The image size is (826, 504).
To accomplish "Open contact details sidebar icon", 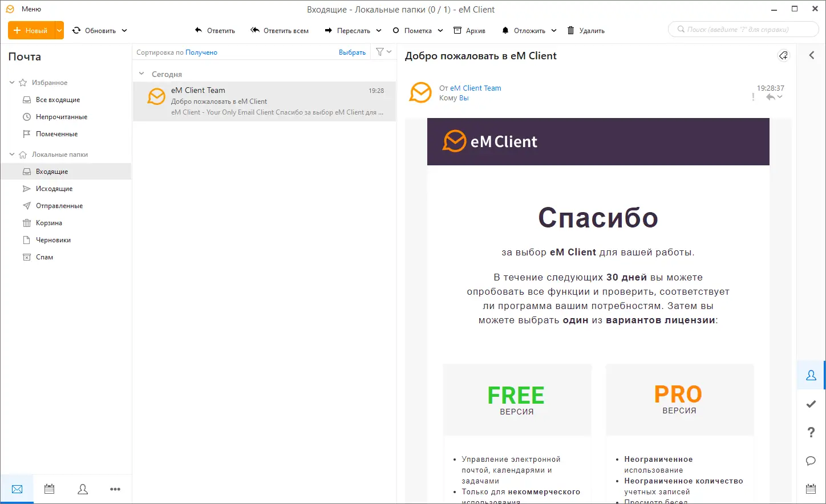I will pyautogui.click(x=811, y=375).
